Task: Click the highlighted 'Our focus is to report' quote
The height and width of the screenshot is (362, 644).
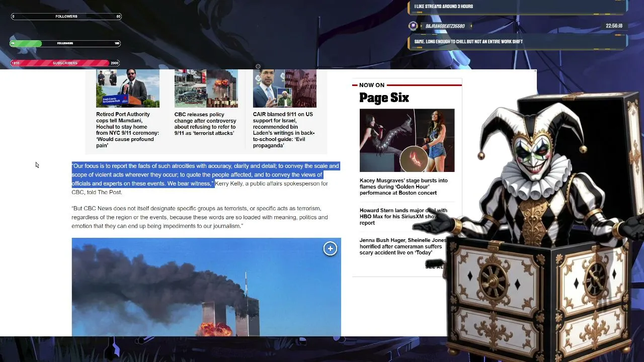Action: point(205,174)
